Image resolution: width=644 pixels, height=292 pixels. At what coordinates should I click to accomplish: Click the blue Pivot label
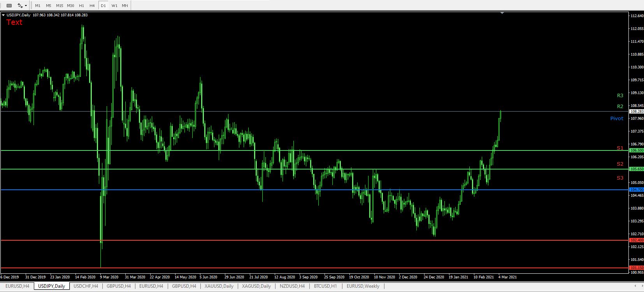(x=616, y=119)
